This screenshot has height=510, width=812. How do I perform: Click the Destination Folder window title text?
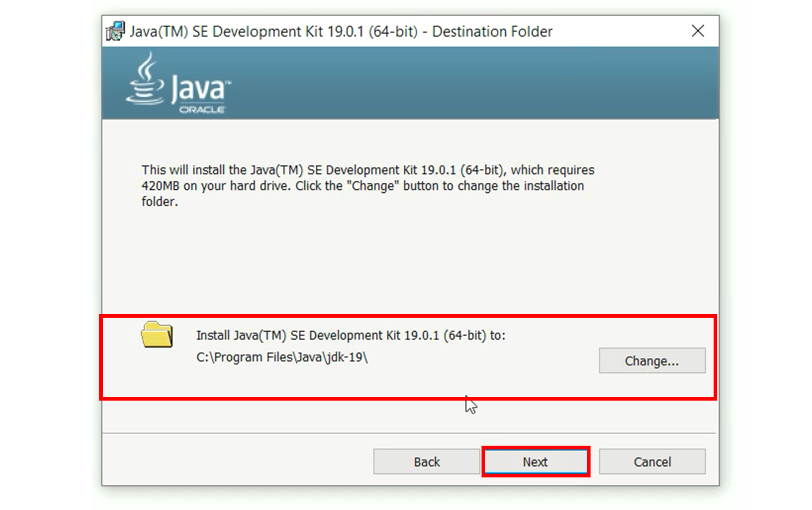click(492, 31)
